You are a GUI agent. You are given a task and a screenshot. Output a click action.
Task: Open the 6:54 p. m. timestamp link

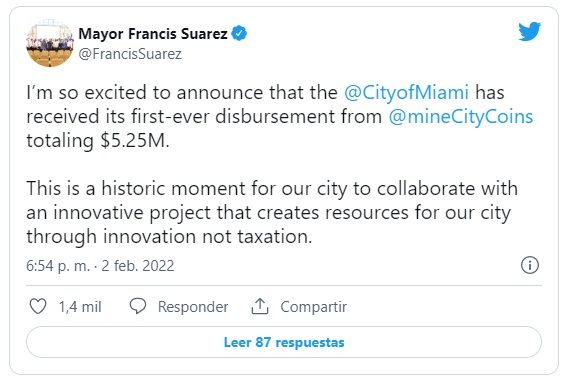[x=58, y=266]
